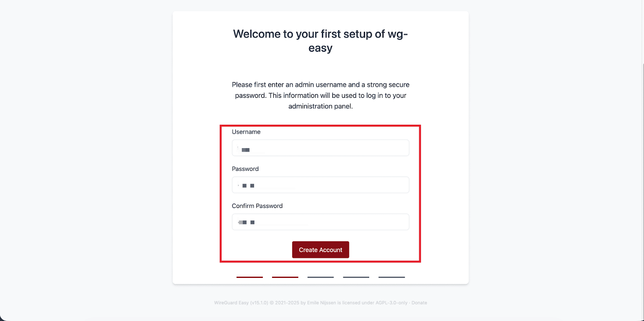Viewport: 644px width, 321px height.
Task: Click the admin setup instruction paragraph
Action: tap(320, 95)
